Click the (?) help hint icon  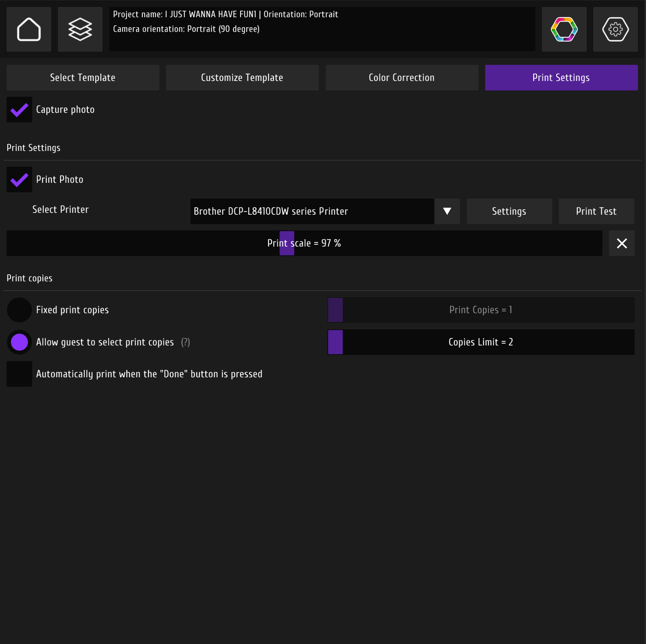[186, 342]
